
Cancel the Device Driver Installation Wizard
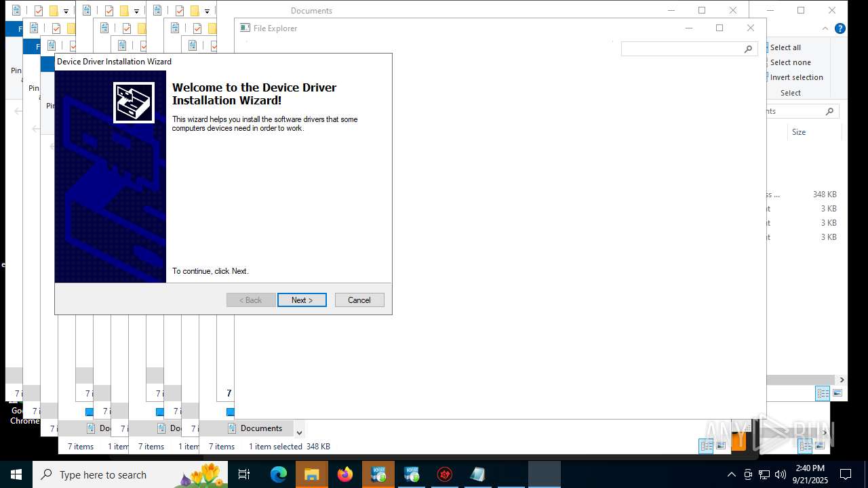359,300
